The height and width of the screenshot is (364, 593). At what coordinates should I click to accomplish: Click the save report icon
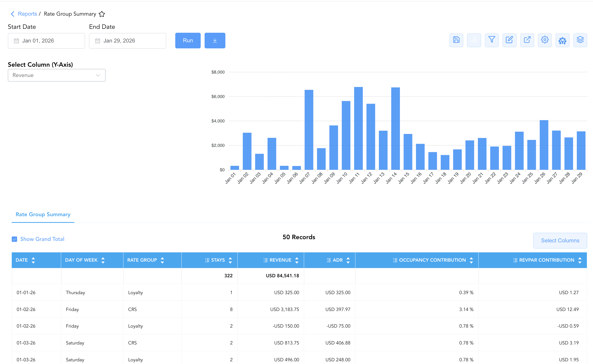[x=456, y=40]
